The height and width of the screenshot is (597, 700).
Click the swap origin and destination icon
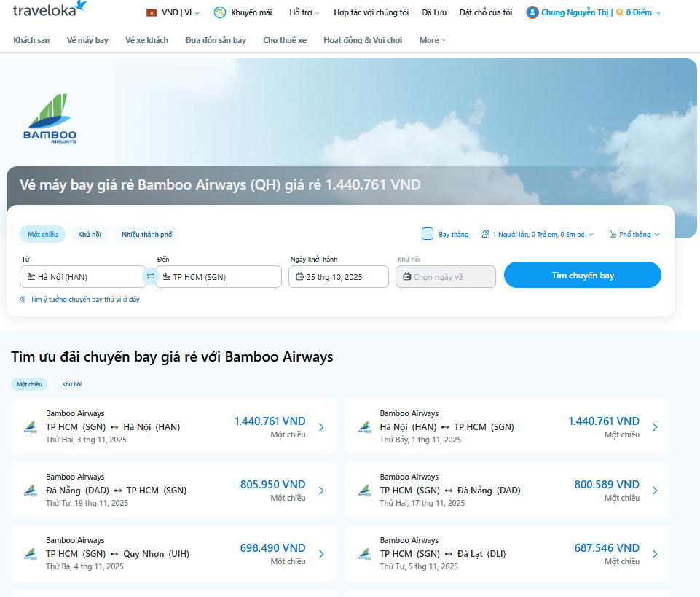point(151,276)
